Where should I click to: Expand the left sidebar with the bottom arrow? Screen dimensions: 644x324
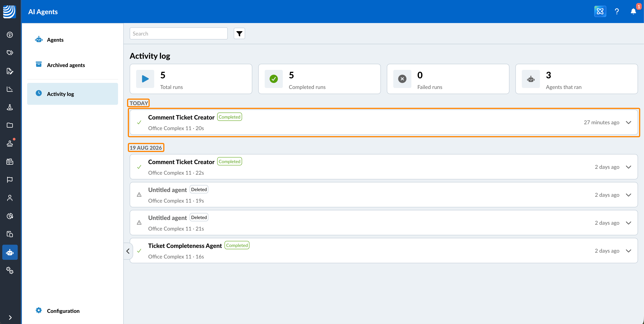[x=10, y=318]
